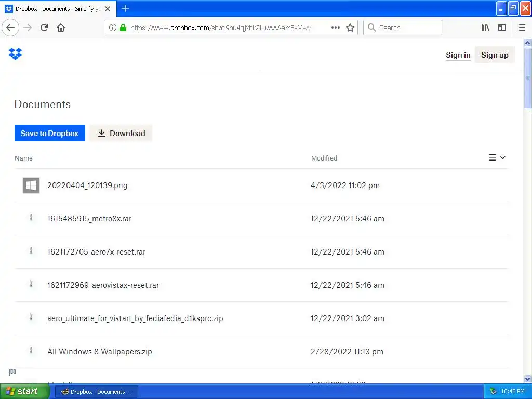
Task: Click Save to Dropbox button
Action: pyautogui.click(x=49, y=133)
